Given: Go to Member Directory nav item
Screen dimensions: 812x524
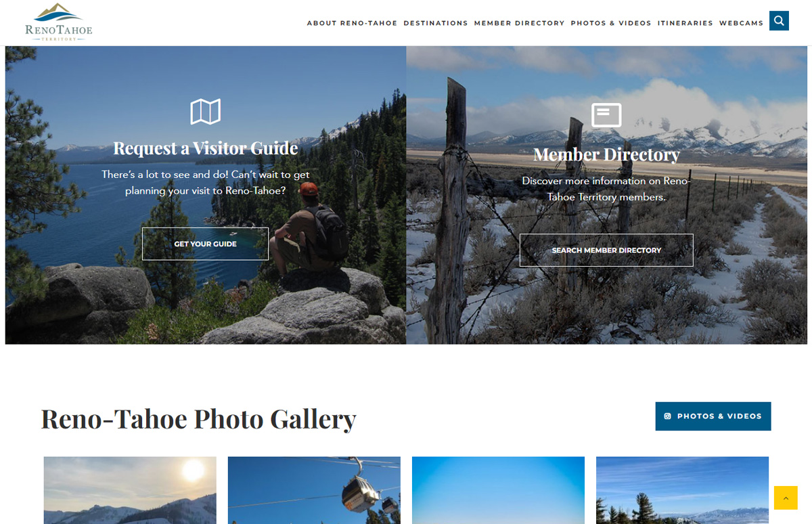Looking at the screenshot, I should [519, 23].
